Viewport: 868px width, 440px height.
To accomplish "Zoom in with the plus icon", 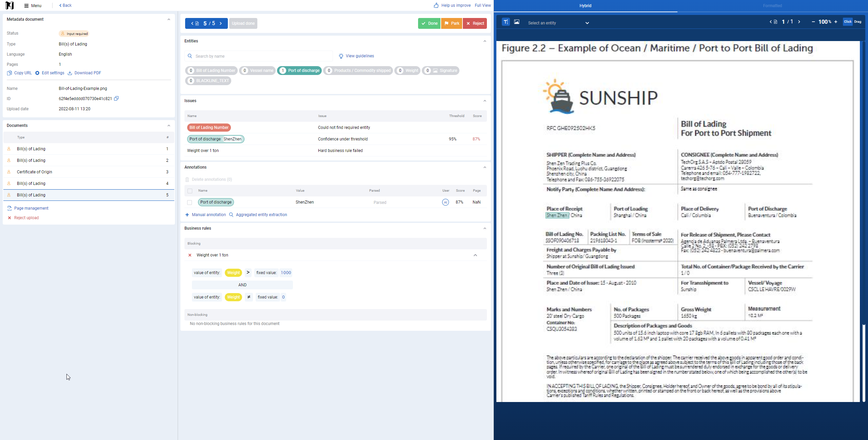I will (x=836, y=22).
